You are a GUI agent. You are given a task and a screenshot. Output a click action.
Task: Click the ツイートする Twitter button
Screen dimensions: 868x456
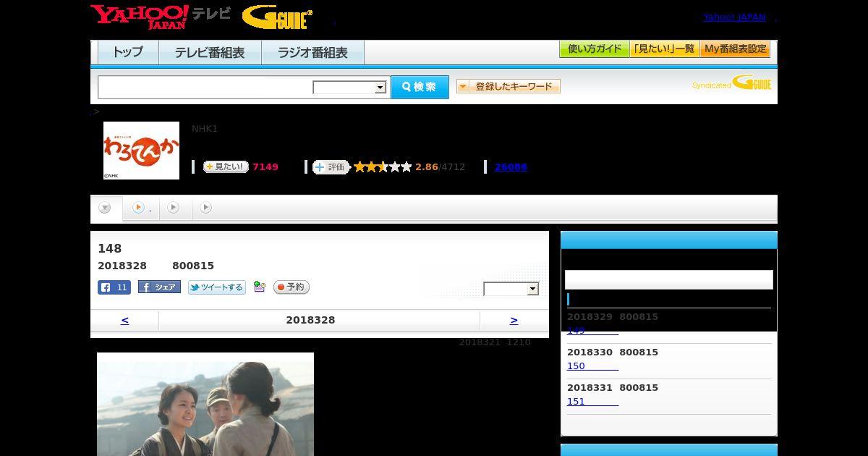click(x=217, y=287)
